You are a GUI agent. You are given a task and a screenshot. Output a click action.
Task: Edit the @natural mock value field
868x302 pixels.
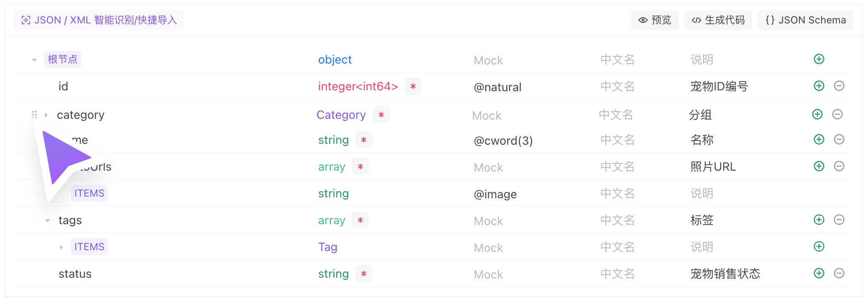click(x=497, y=87)
